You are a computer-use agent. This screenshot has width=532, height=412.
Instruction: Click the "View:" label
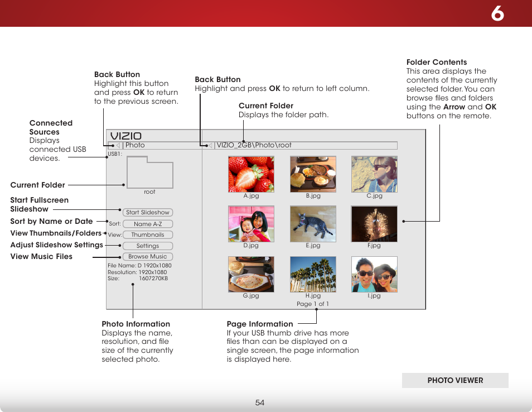115,234
